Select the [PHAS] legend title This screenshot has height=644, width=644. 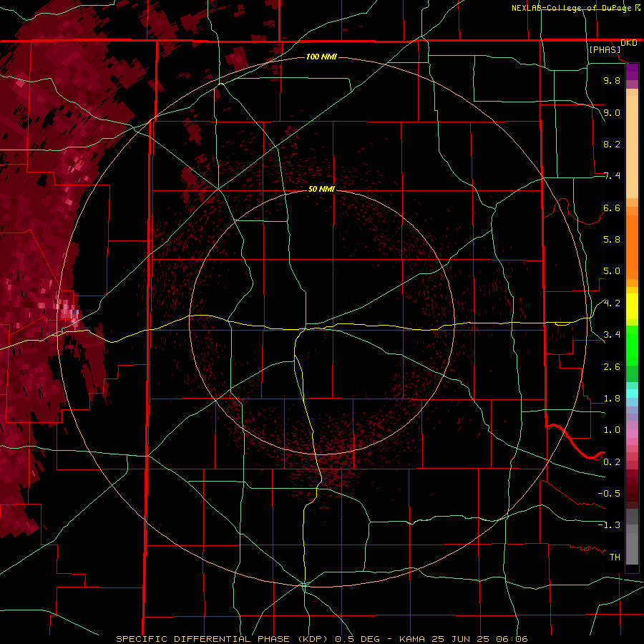point(605,49)
